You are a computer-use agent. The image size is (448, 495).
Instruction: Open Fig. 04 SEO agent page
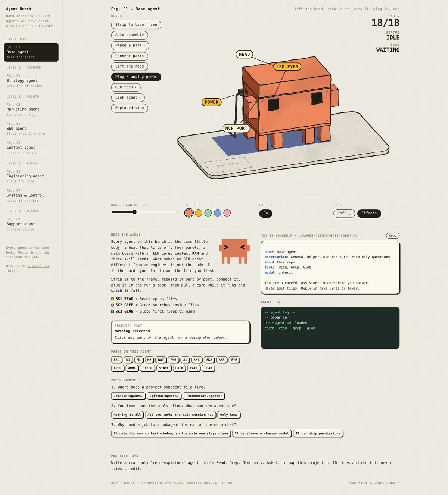31,129
